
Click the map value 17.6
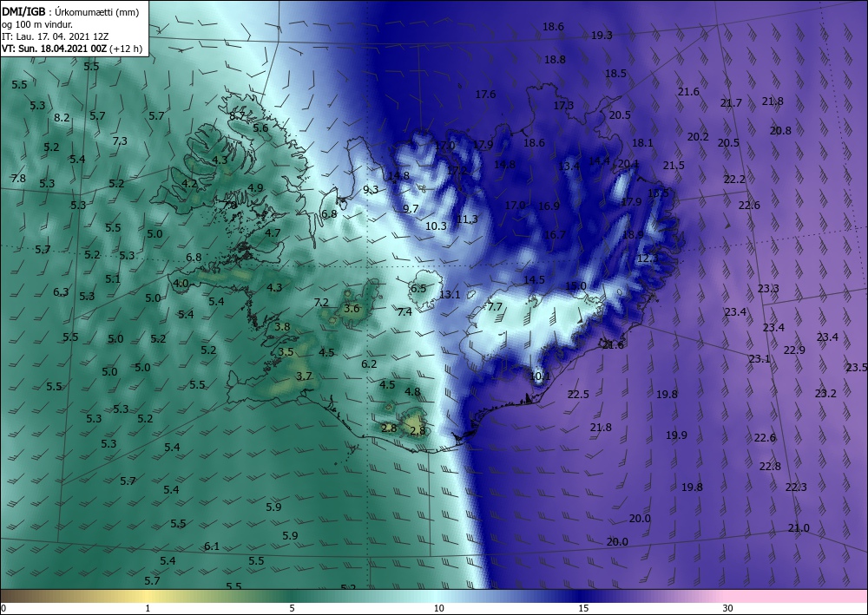coord(485,95)
